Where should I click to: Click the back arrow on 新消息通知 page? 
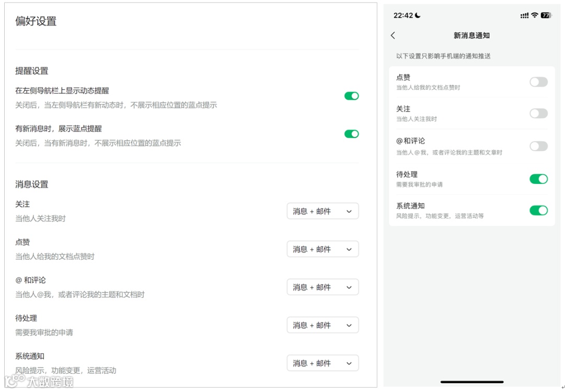coord(393,36)
